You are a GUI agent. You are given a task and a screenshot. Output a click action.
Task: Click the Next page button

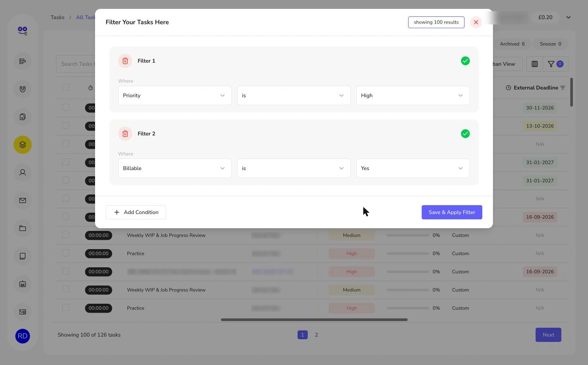(x=548, y=335)
